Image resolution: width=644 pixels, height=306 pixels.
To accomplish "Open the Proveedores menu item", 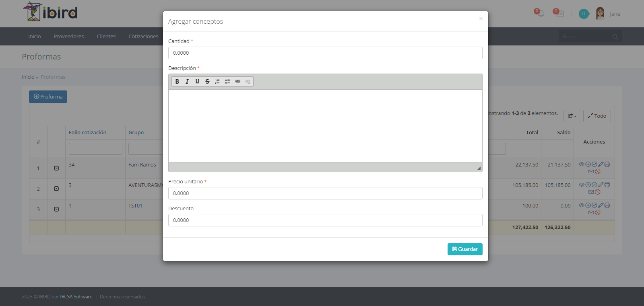I will pos(69,36).
